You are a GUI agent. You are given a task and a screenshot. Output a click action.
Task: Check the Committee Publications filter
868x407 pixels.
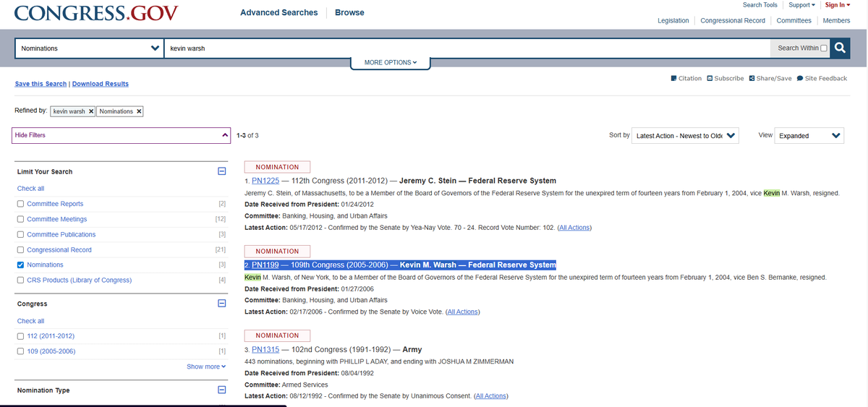pyautogui.click(x=20, y=234)
